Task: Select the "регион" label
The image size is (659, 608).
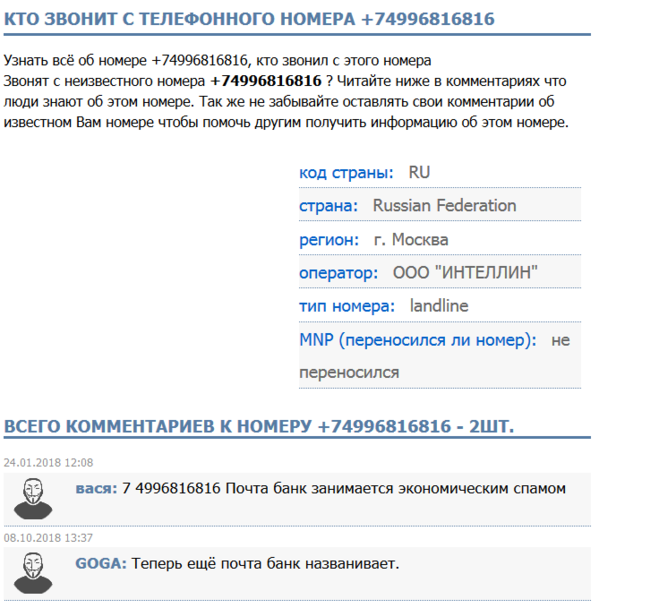Action: click(328, 240)
